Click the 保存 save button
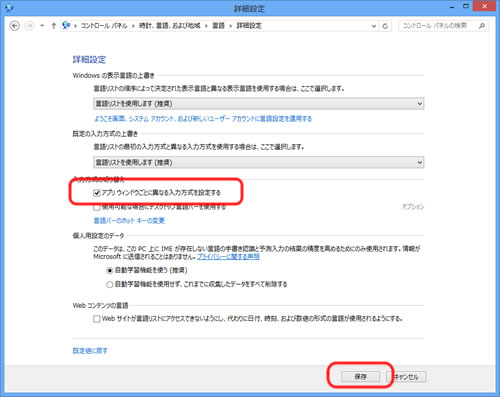500x397 pixels. (360, 377)
